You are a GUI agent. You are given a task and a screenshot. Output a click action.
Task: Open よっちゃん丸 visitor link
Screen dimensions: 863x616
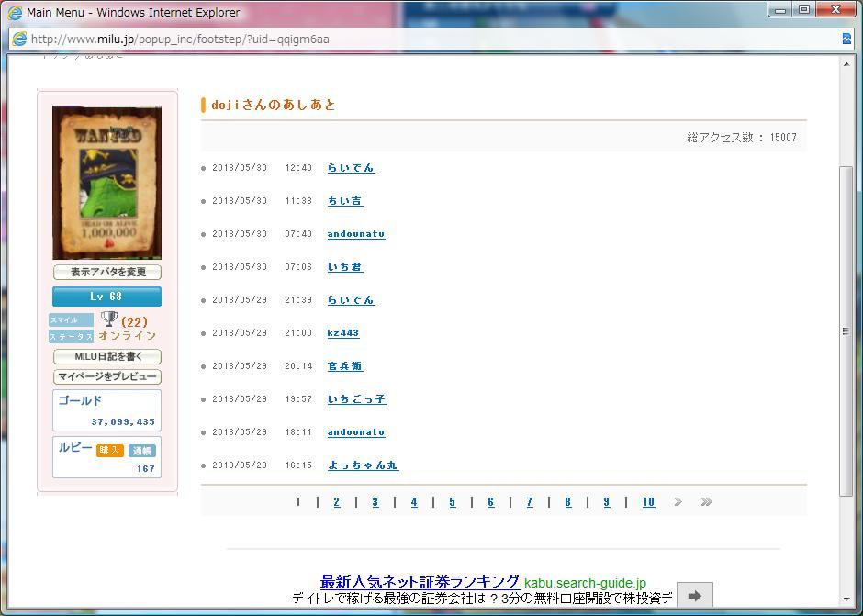pyautogui.click(x=363, y=465)
